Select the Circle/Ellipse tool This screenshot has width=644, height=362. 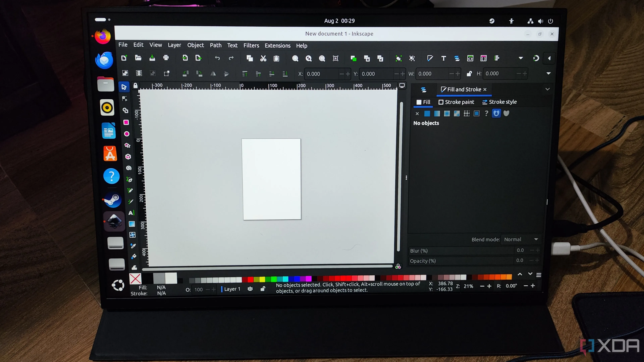tap(127, 134)
